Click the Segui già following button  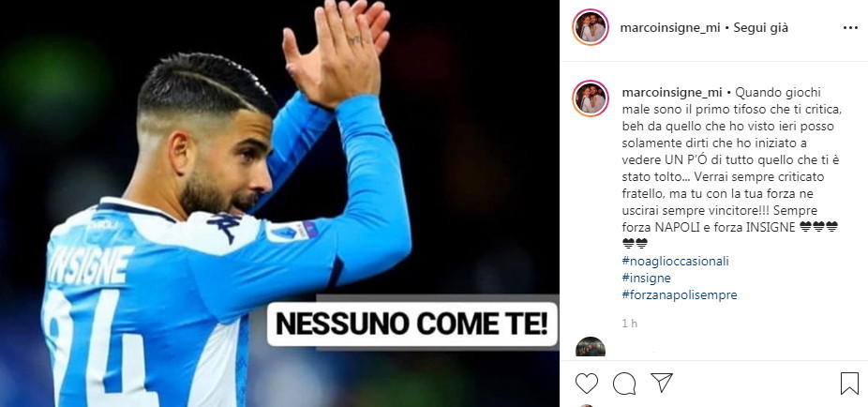pyautogui.click(x=760, y=28)
